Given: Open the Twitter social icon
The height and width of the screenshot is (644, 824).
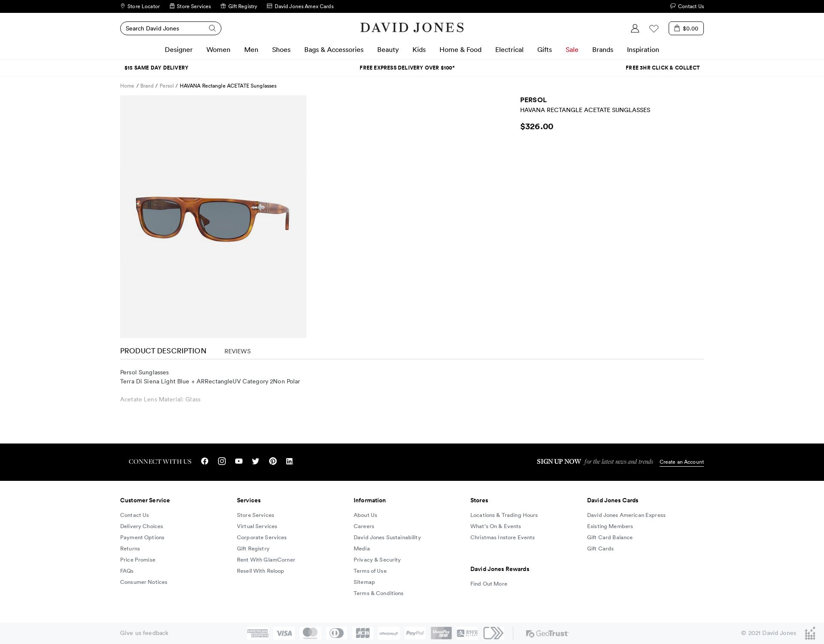Looking at the screenshot, I should click(256, 461).
